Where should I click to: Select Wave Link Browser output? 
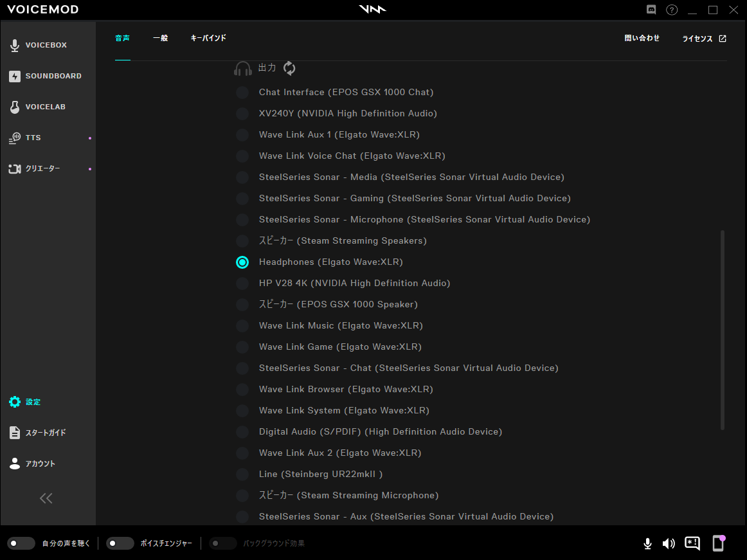[242, 390]
